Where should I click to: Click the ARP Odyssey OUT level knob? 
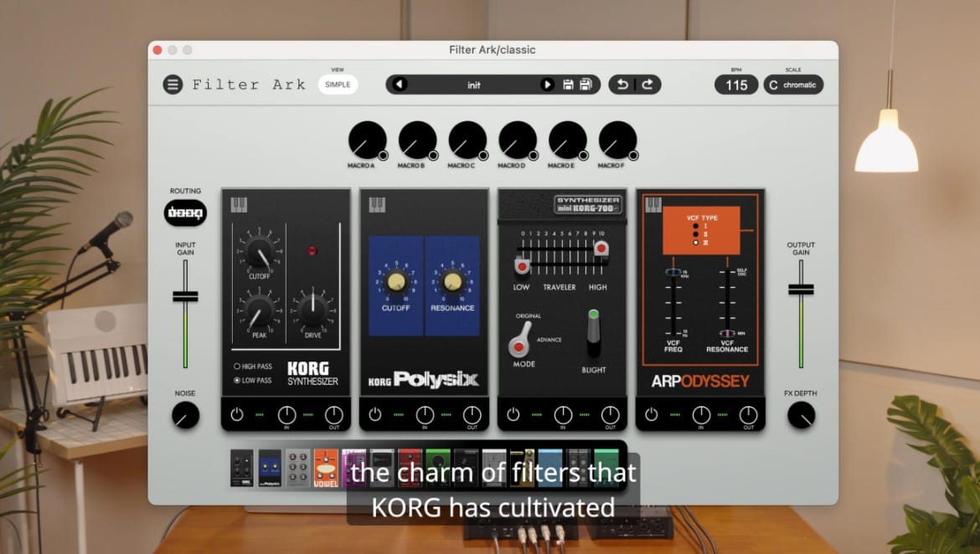pos(748,415)
